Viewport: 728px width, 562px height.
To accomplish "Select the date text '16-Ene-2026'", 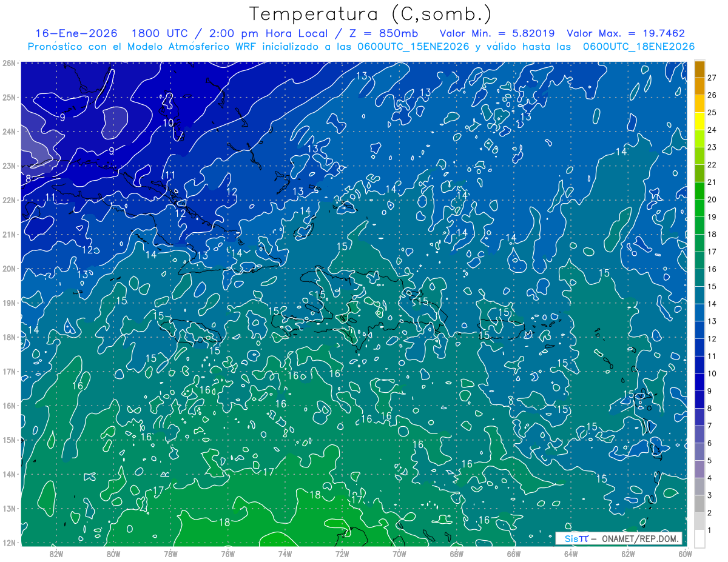I will pos(77,33).
